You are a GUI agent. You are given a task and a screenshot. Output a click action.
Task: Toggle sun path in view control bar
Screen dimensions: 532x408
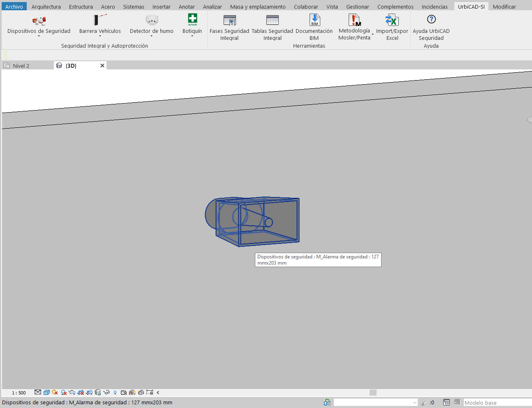point(55,392)
